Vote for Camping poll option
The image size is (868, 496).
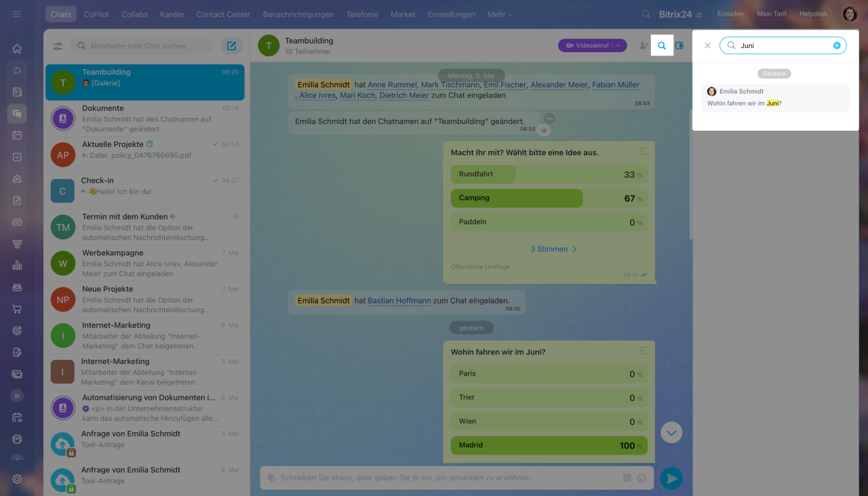point(549,198)
